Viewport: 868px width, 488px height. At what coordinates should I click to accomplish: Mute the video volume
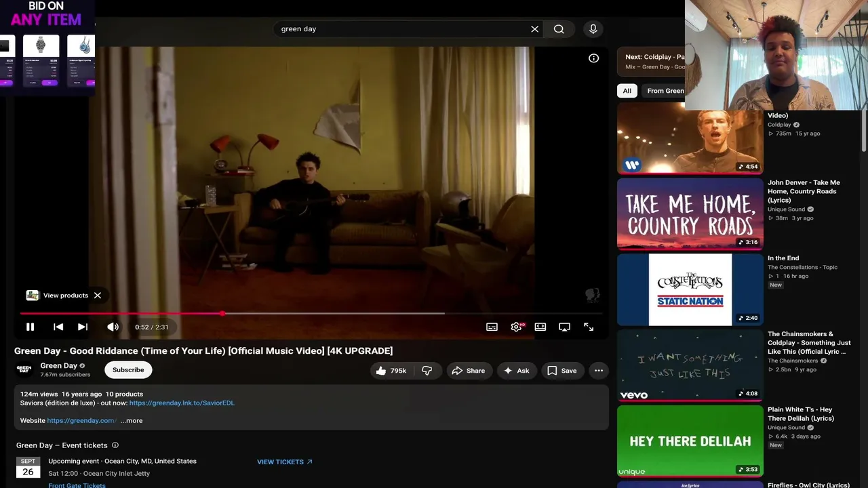point(113,327)
